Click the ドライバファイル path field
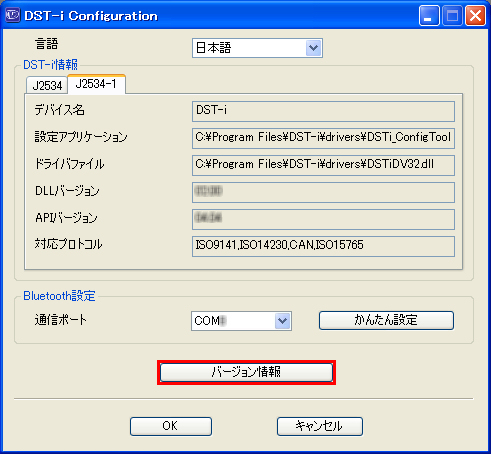The width and height of the screenshot is (491, 454). click(x=323, y=165)
